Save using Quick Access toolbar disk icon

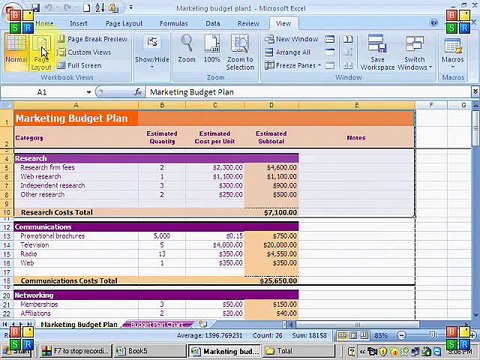tap(35, 8)
